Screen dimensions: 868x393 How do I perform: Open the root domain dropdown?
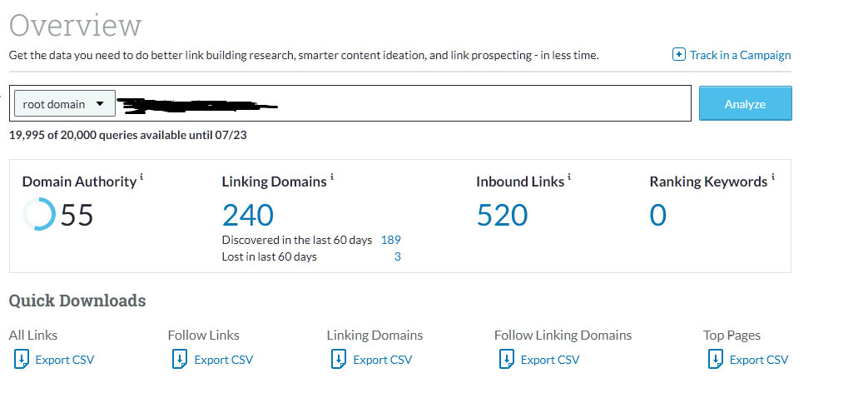click(x=63, y=104)
